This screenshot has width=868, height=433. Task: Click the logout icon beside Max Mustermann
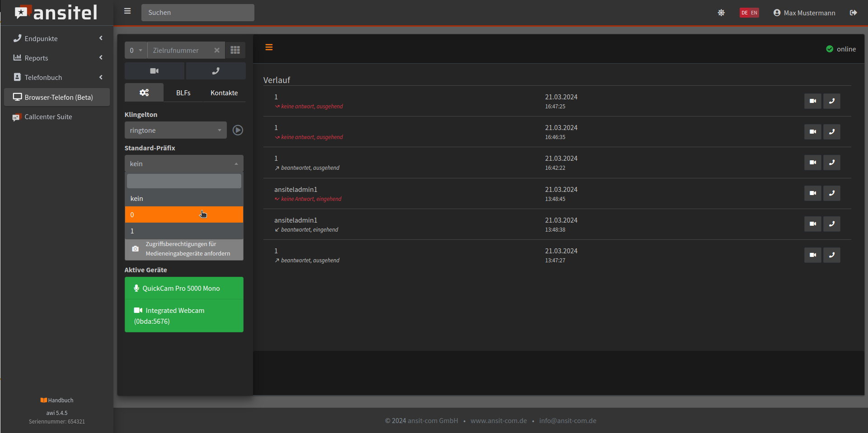point(853,13)
